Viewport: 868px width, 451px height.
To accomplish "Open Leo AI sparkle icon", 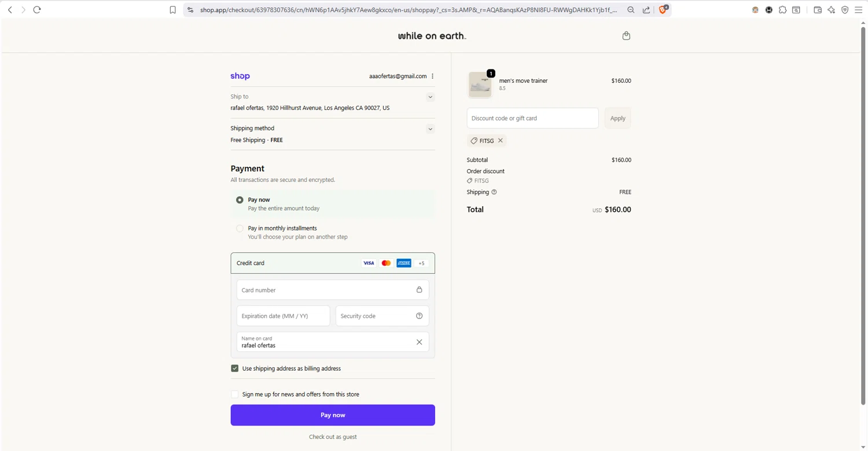I will (x=832, y=10).
